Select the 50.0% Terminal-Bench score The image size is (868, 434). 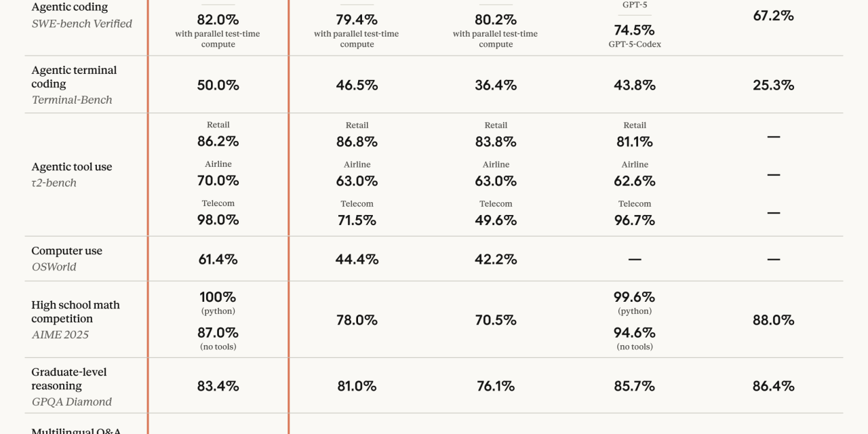[x=218, y=85]
